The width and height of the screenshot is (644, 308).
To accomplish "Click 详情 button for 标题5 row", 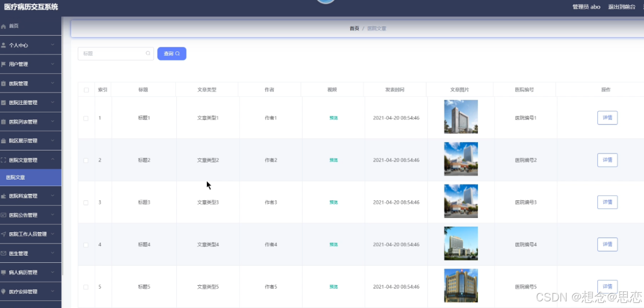I will coord(607,287).
